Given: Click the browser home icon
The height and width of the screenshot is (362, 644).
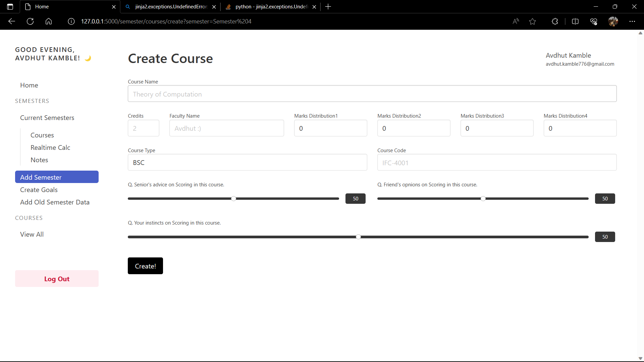Looking at the screenshot, I should (x=49, y=21).
